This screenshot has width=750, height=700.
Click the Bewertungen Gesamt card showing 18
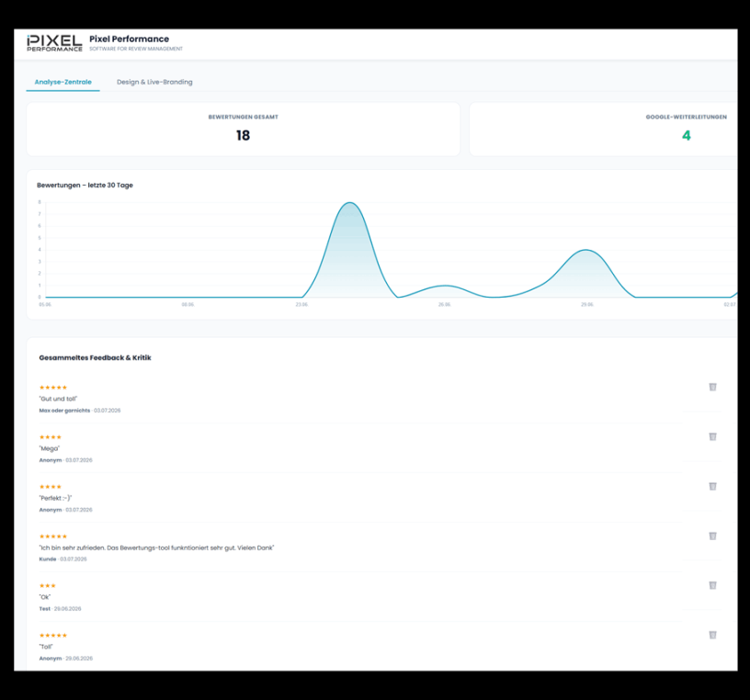click(243, 130)
